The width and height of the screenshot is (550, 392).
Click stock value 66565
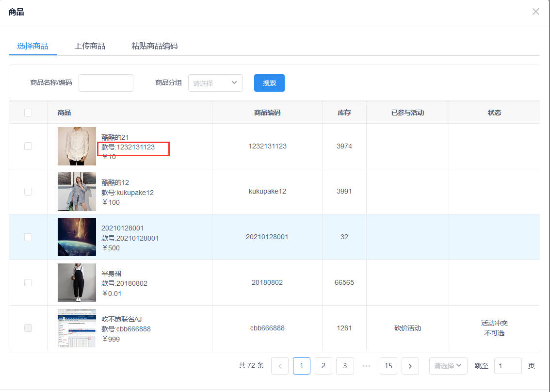pyautogui.click(x=344, y=282)
